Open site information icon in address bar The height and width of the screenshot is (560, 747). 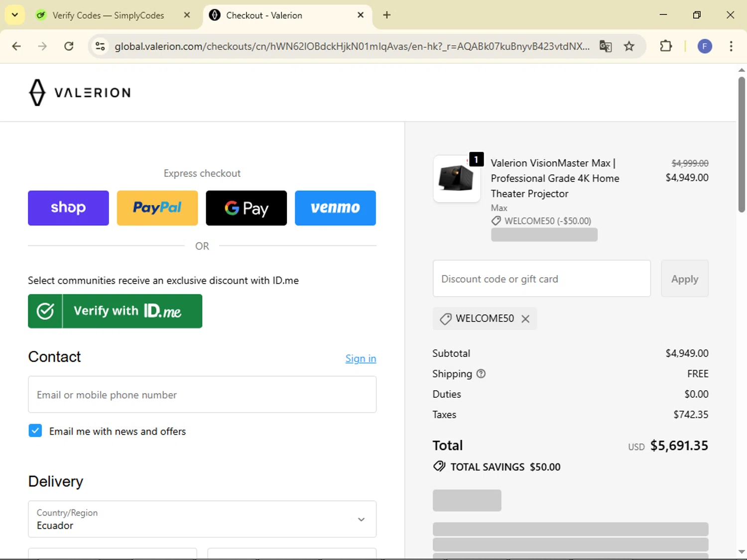point(100,46)
